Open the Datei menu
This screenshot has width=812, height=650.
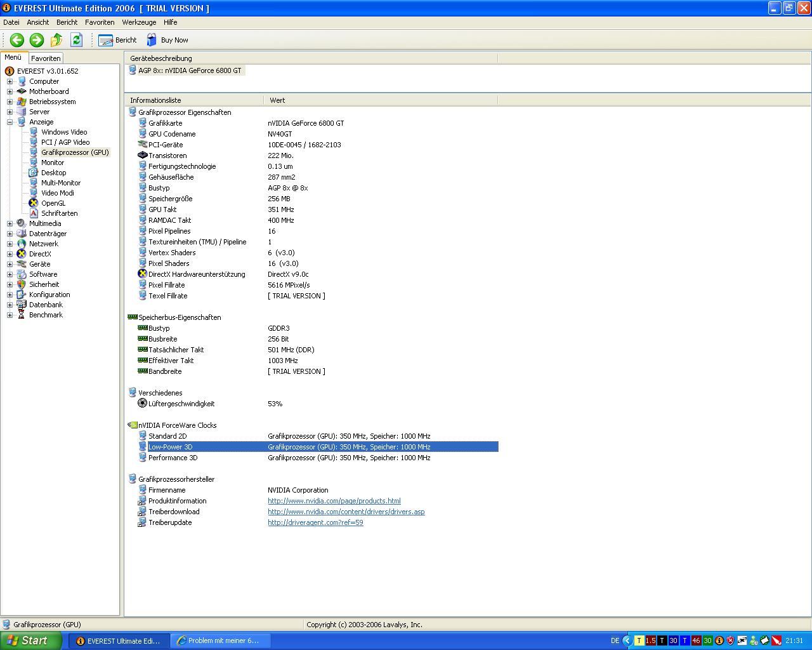coord(11,22)
